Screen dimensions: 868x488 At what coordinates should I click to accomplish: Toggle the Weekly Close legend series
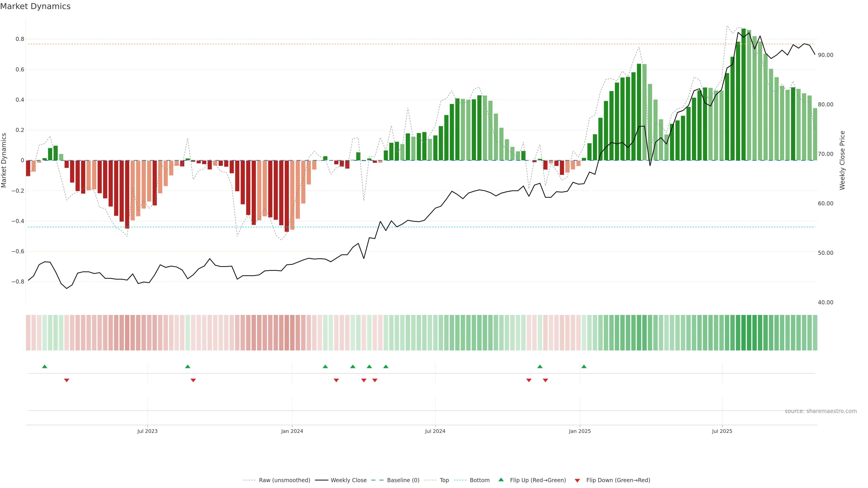(348, 480)
